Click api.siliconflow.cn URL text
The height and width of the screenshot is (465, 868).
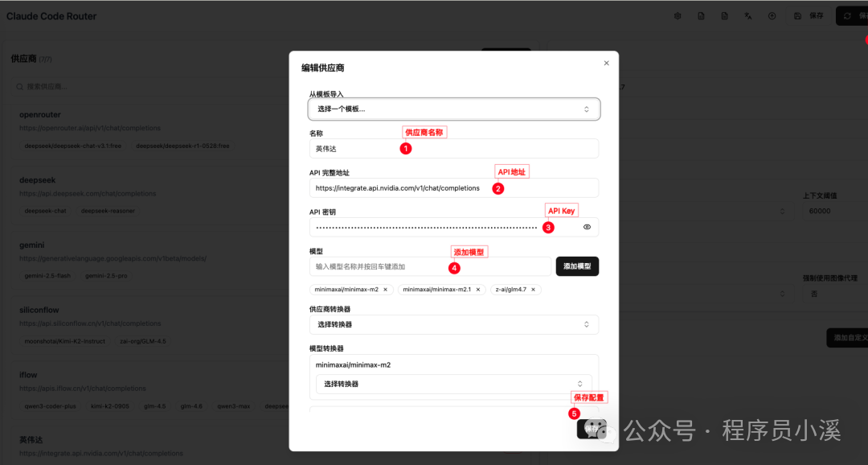(x=90, y=323)
